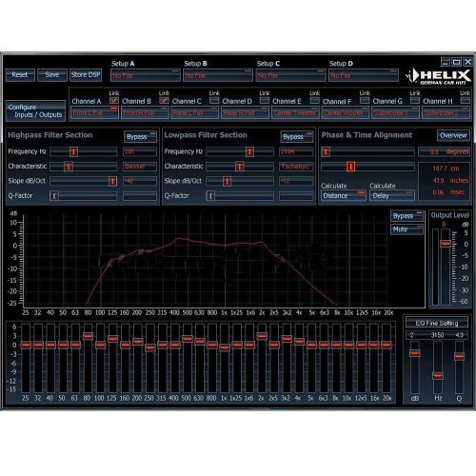This screenshot has width=476, height=476.
Task: Enable the Link checkbox for Channel G
Action: pyautogui.click(x=415, y=101)
